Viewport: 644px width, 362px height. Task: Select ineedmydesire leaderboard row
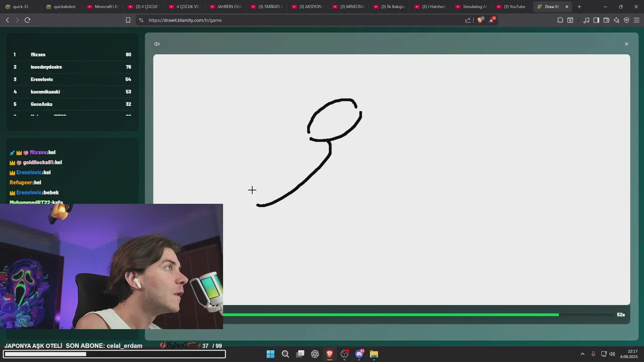point(72,67)
